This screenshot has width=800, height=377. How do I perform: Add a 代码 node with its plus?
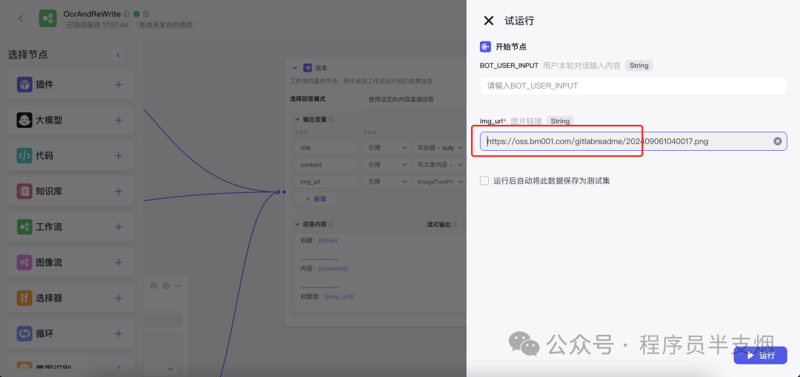[x=118, y=156]
